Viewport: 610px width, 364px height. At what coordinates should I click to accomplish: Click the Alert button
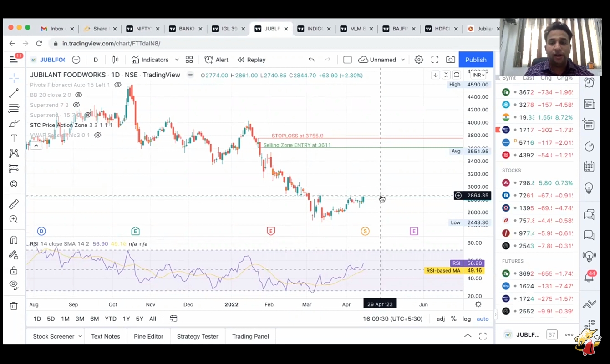[x=217, y=60]
